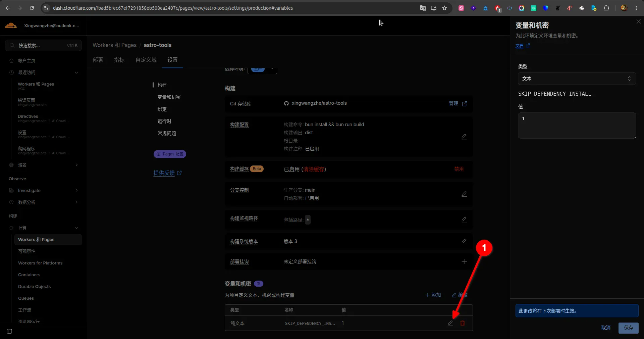Image resolution: width=644 pixels, height=339 pixels.
Task: Focus the 快速搜索 quick search box
Action: pyautogui.click(x=44, y=45)
